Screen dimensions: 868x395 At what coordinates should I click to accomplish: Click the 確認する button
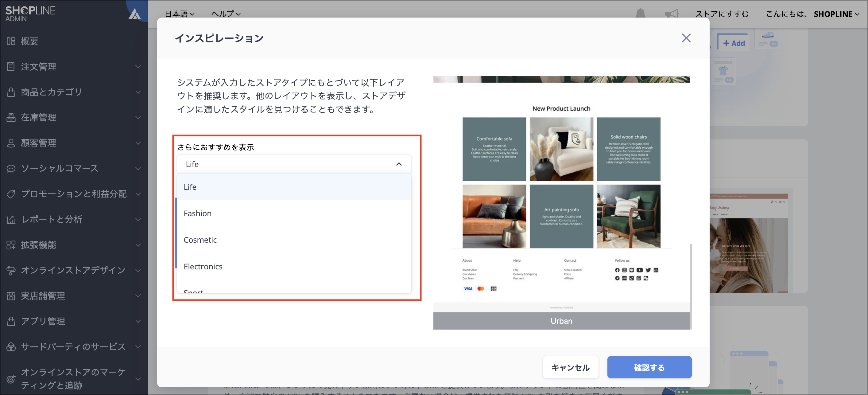(649, 367)
